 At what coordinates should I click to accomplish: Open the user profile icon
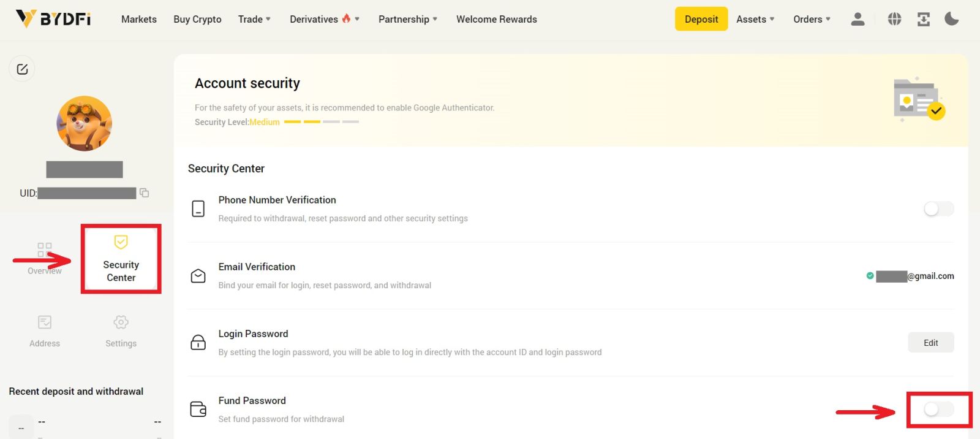coord(858,19)
